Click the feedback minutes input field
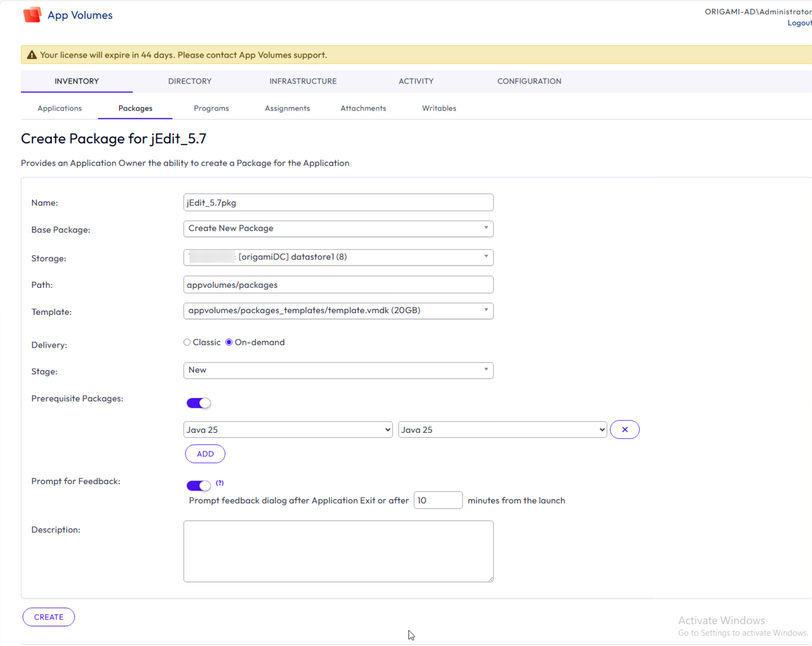Viewport: 812px width, 646px height. coord(438,500)
